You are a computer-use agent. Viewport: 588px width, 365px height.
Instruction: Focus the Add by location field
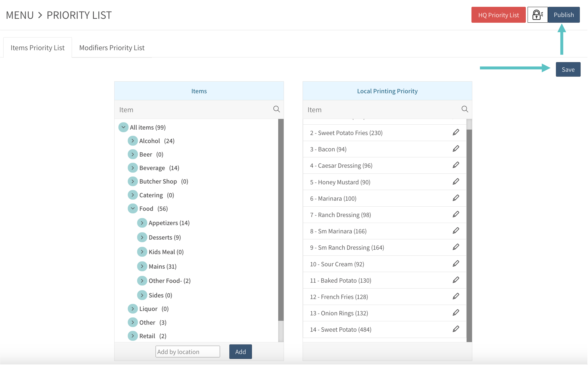coord(188,352)
